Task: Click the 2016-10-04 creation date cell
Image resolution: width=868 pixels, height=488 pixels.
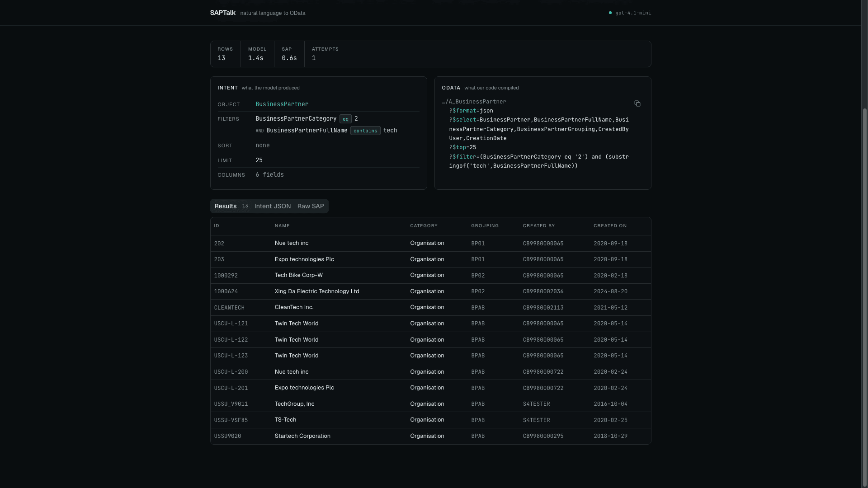Action: click(610, 404)
